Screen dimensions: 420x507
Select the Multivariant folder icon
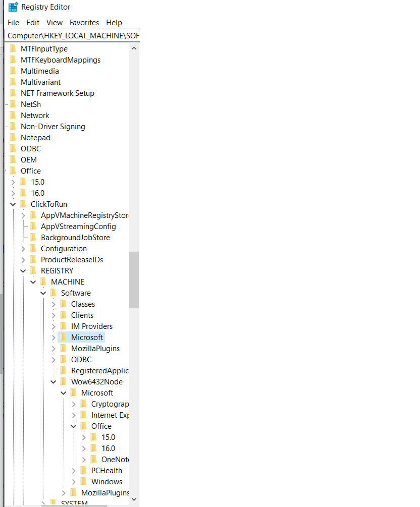pos(13,82)
